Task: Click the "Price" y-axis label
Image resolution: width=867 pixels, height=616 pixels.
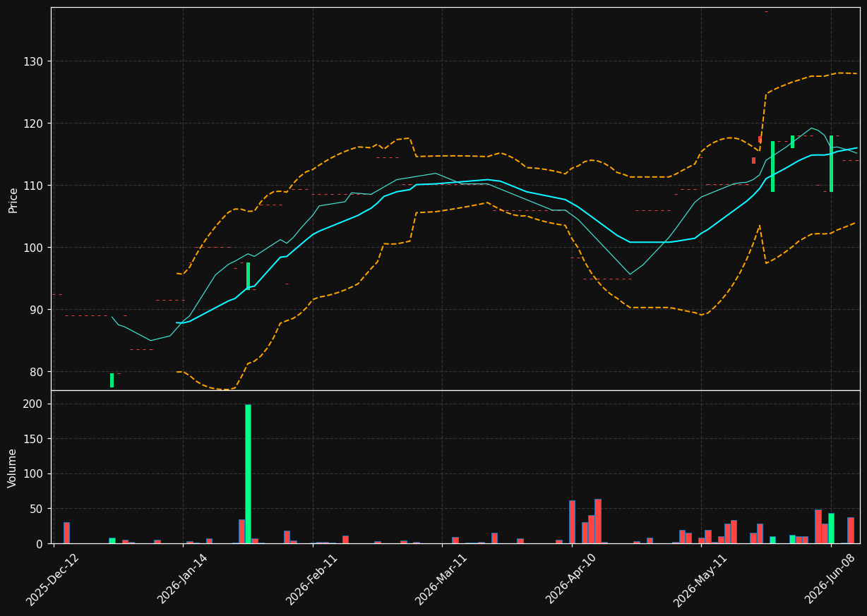Action: 13,200
